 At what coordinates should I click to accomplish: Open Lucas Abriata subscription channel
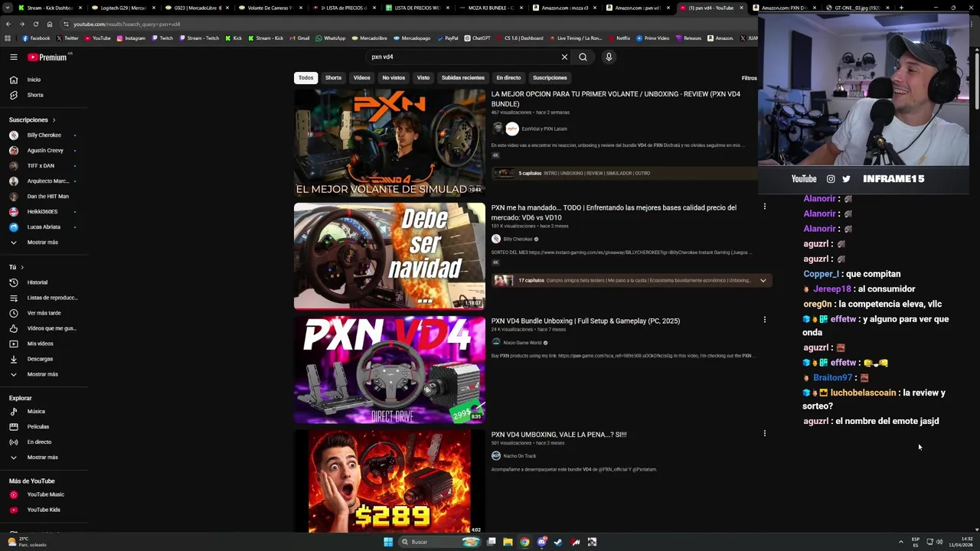point(43,227)
